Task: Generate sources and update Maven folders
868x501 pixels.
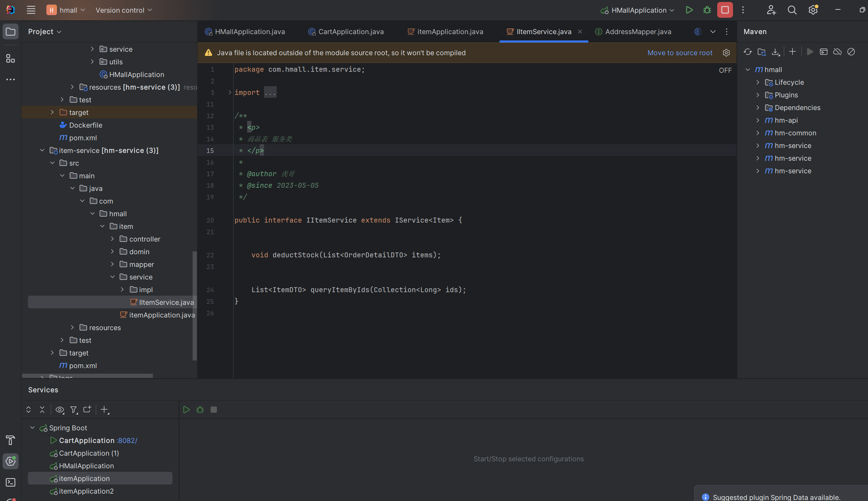Action: pos(761,52)
